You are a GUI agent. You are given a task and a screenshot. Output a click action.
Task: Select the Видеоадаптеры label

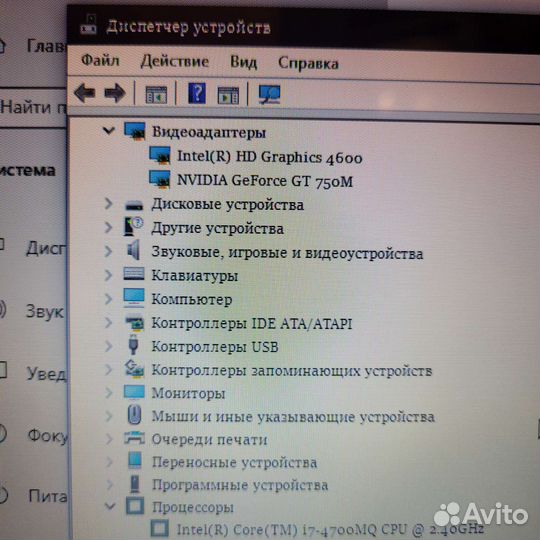coord(209,132)
